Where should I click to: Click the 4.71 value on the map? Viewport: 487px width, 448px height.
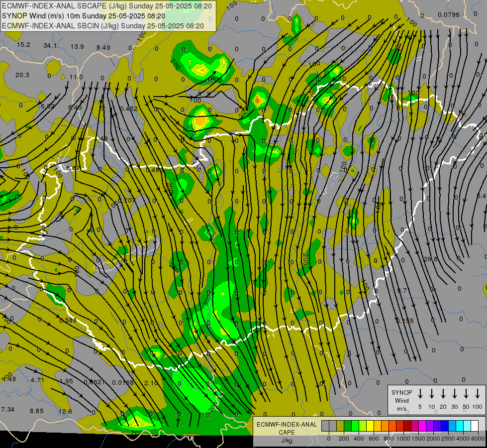click(x=38, y=380)
